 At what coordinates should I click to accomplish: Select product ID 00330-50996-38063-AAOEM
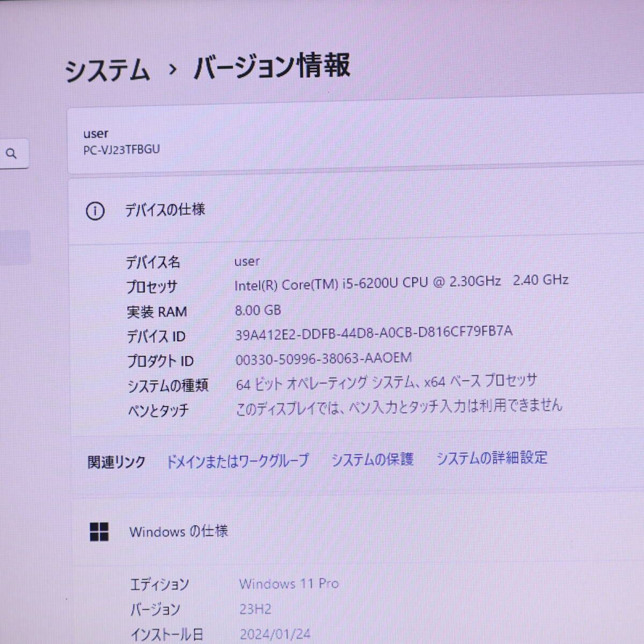tap(324, 358)
